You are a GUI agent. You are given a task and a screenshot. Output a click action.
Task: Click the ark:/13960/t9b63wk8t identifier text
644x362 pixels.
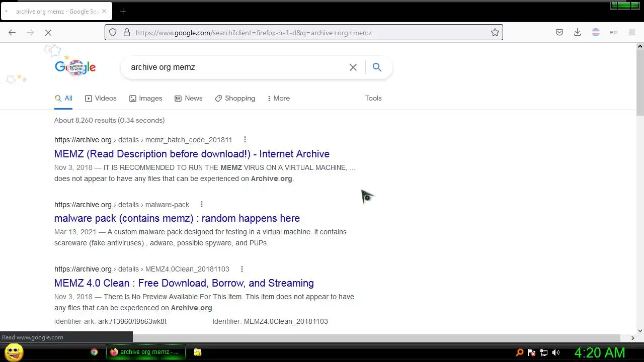coord(132,321)
